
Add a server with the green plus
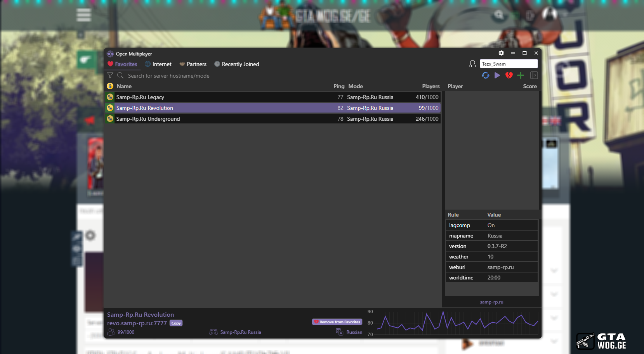point(521,75)
